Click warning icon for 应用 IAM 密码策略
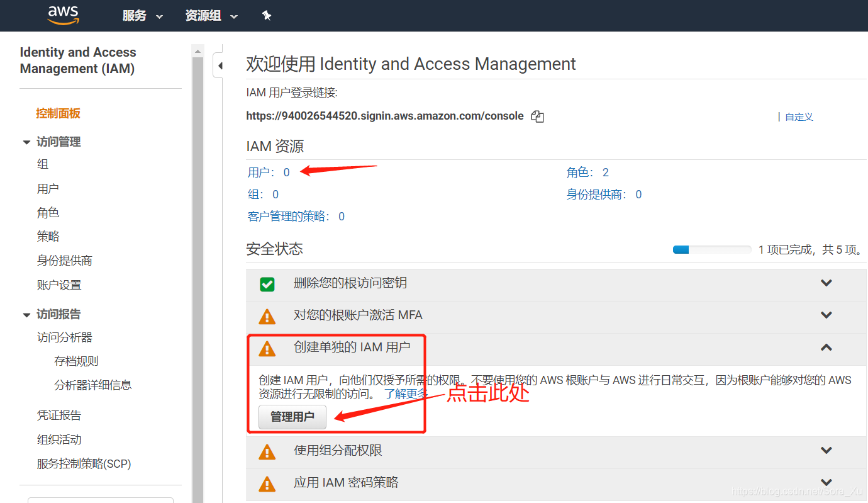 click(x=267, y=483)
